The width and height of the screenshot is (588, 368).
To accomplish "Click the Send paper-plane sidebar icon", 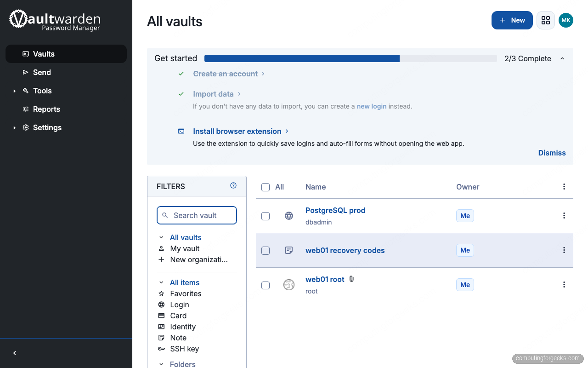I will pos(26,72).
